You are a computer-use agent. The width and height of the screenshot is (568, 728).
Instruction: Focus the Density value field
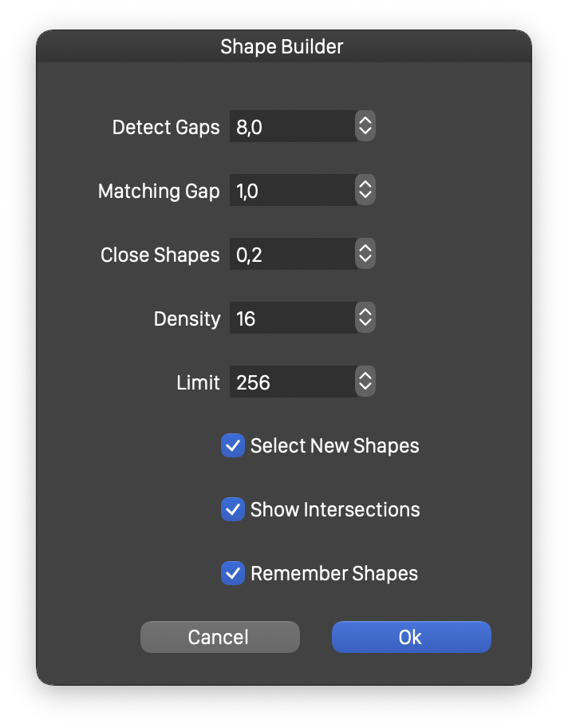pyautogui.click(x=293, y=318)
